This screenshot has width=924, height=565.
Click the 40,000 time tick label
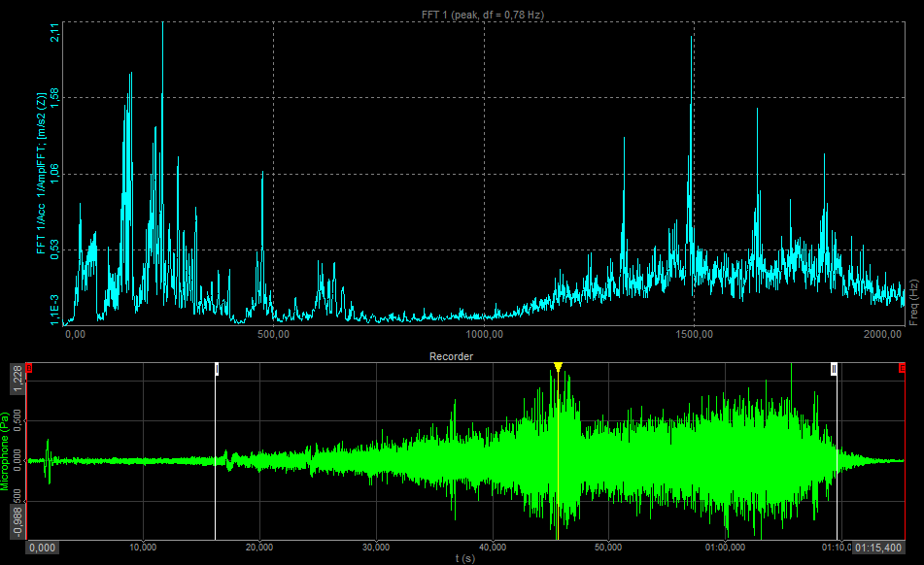point(493,548)
